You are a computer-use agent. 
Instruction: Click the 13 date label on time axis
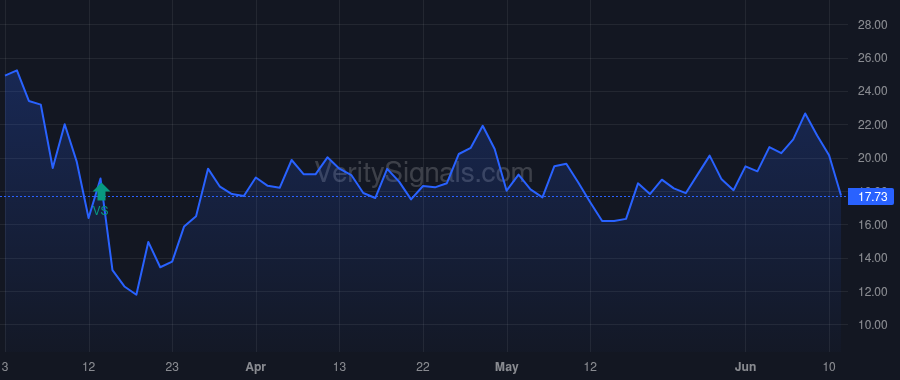339,367
